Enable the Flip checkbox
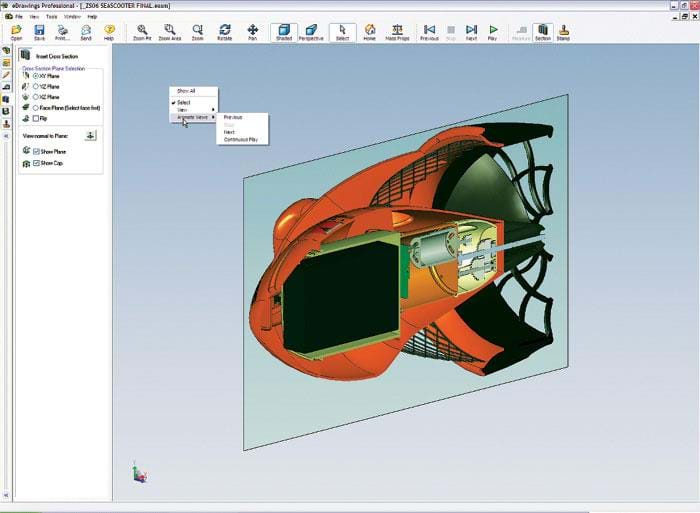This screenshot has height=513, width=700. (36, 117)
